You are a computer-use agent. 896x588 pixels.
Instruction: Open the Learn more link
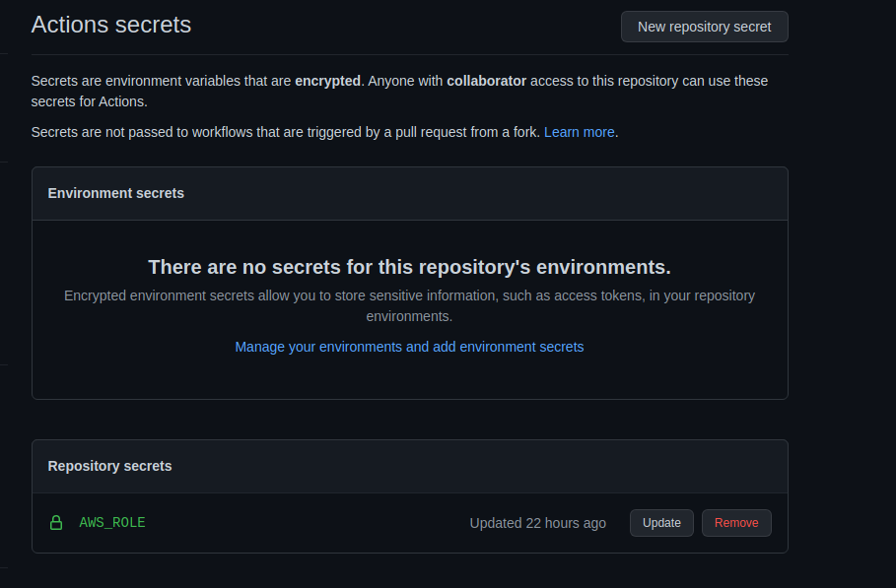point(579,132)
